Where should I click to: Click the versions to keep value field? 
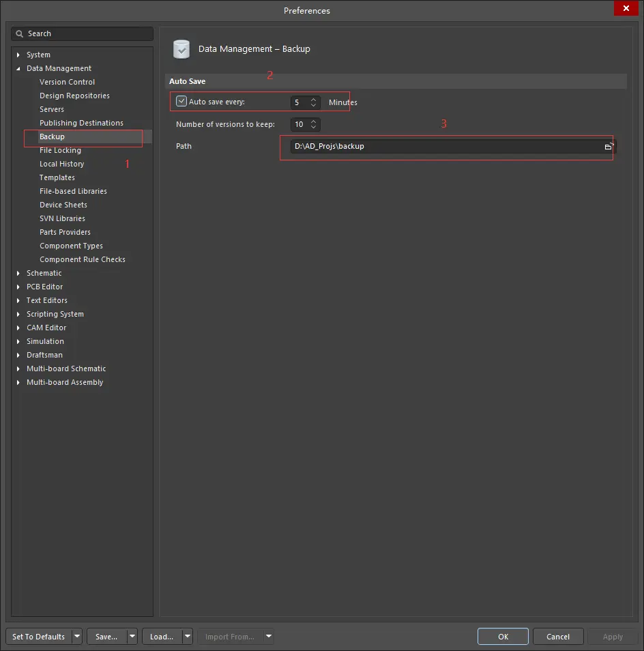(300, 125)
